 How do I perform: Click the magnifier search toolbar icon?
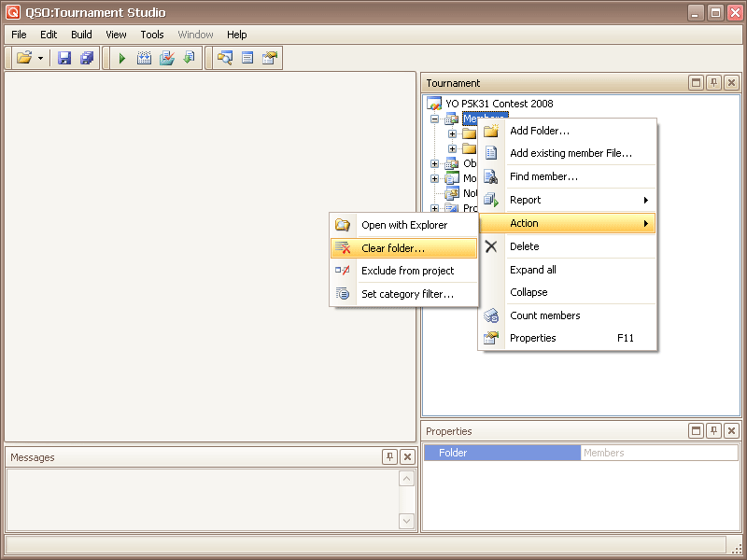coord(224,58)
